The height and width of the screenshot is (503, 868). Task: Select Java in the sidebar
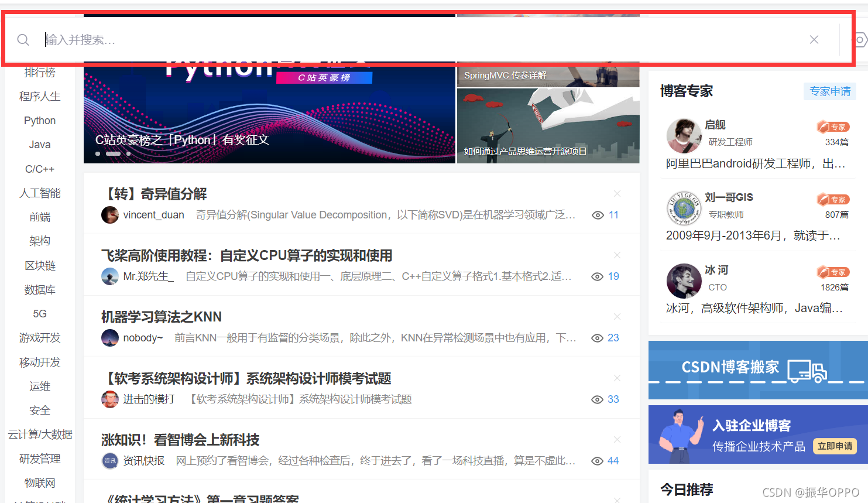click(x=40, y=145)
